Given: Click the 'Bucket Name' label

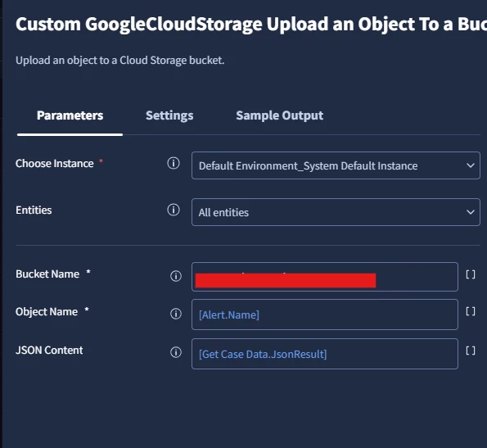Looking at the screenshot, I should click(x=47, y=274).
